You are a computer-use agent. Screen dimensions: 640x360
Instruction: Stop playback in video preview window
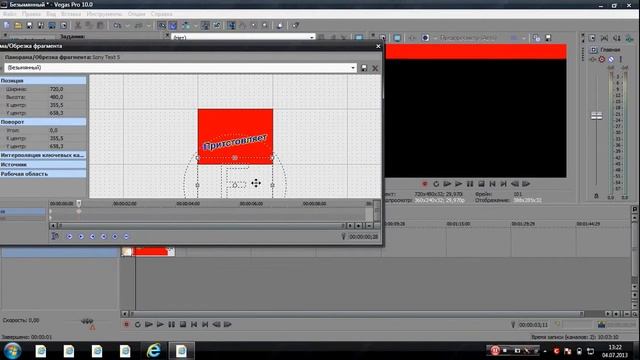481,184
